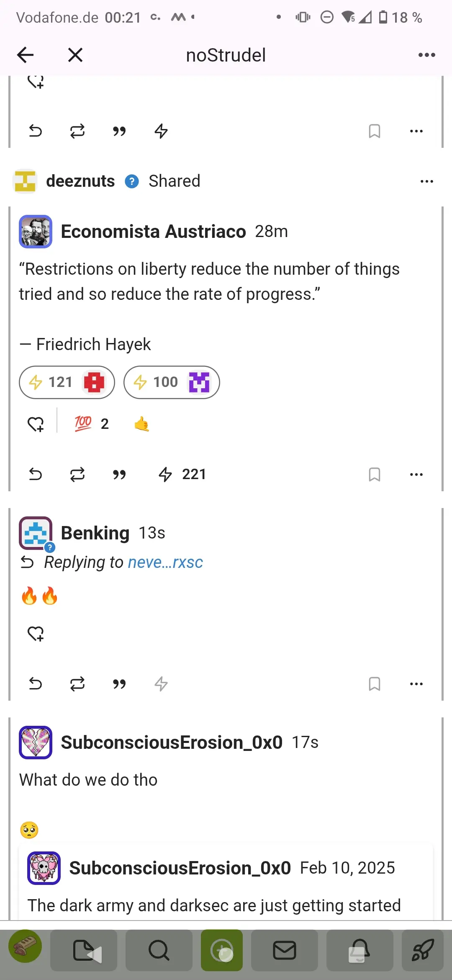Open the noStrudel top bar overflow menu

click(x=427, y=55)
